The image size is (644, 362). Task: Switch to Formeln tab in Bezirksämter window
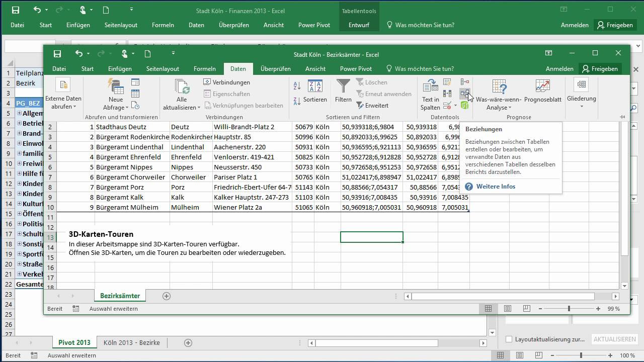(x=205, y=69)
